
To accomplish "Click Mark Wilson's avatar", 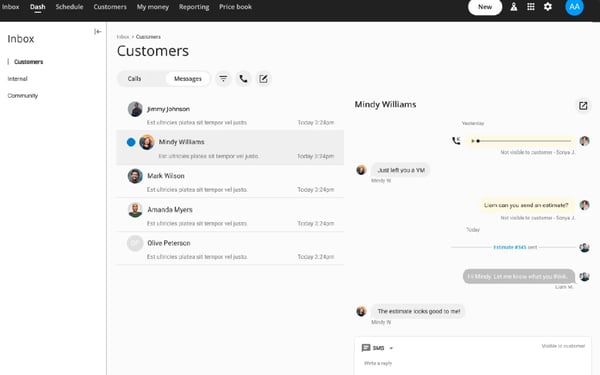I will click(x=135, y=176).
